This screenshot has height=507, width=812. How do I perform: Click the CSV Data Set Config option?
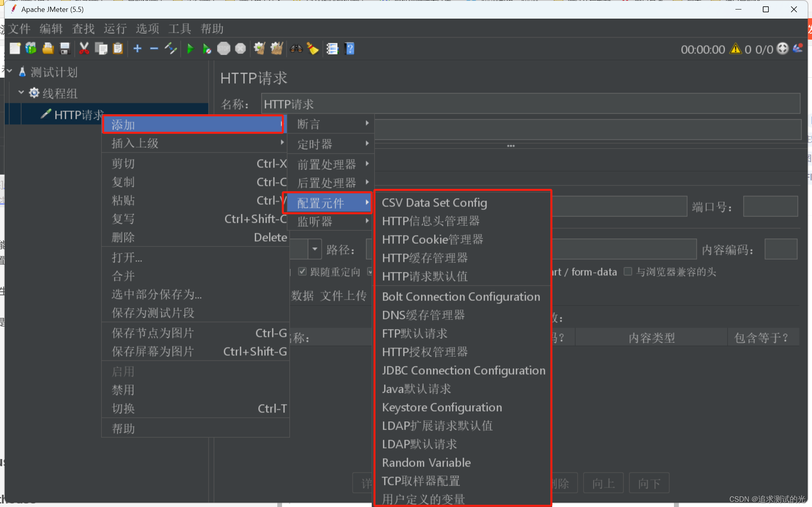point(435,202)
